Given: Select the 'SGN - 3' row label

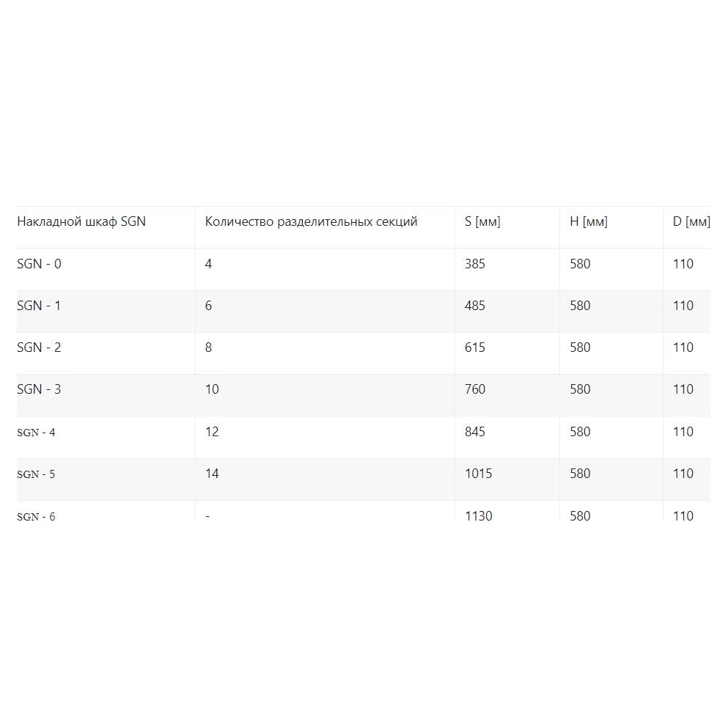Looking at the screenshot, I should click(x=39, y=389).
